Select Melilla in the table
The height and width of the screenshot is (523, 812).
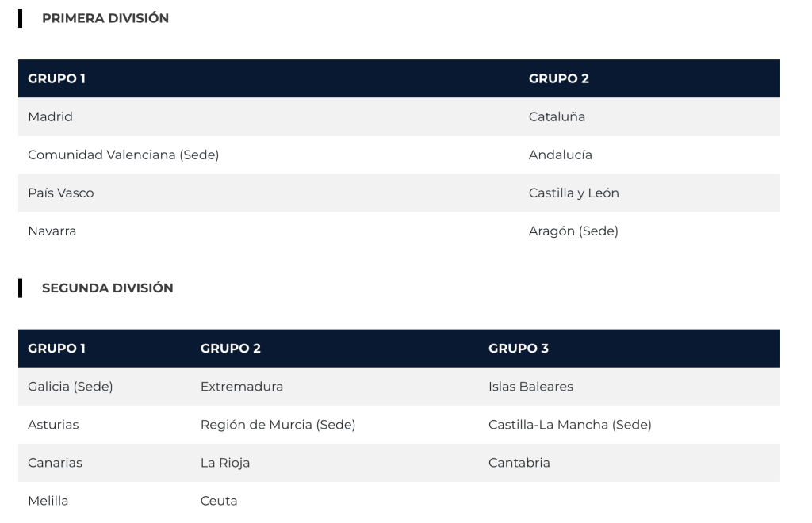pos(47,501)
